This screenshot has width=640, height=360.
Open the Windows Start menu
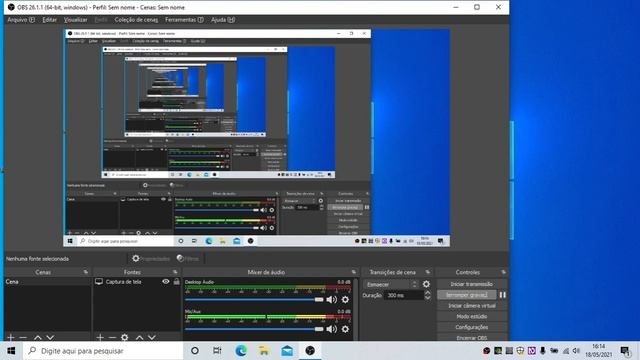tap(11, 351)
